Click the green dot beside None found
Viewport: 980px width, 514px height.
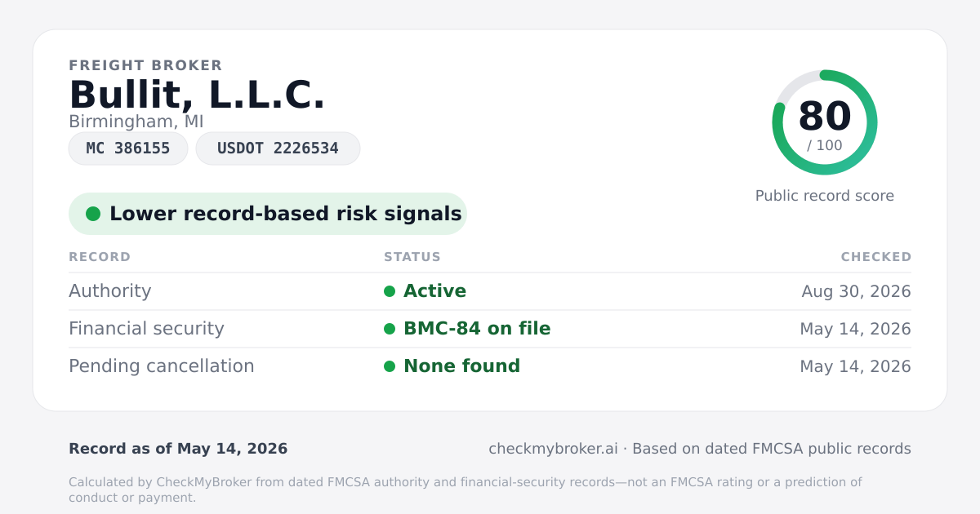click(x=390, y=366)
